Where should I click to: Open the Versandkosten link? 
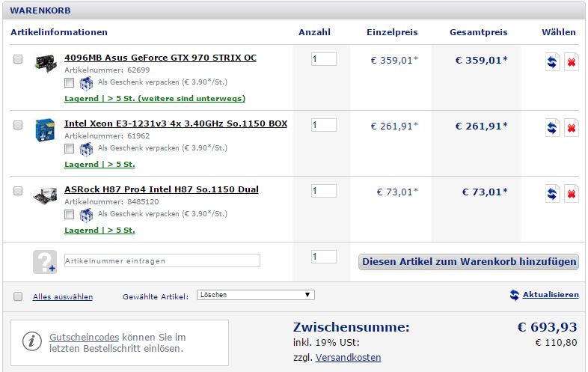coord(348,358)
